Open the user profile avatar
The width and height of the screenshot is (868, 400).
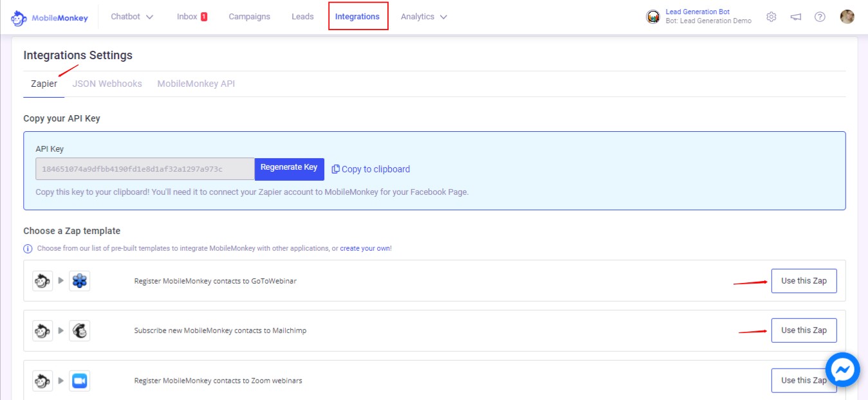[847, 17]
